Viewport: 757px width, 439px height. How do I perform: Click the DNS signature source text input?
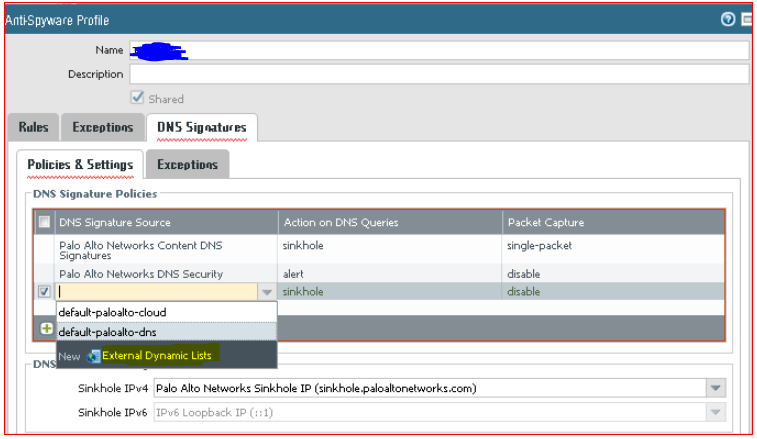[x=157, y=292]
